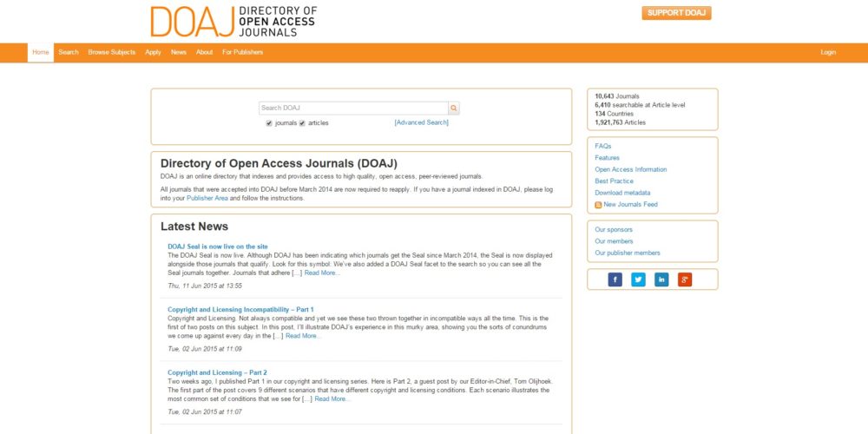Click the RSS icon beside New Journals Feed

click(598, 205)
